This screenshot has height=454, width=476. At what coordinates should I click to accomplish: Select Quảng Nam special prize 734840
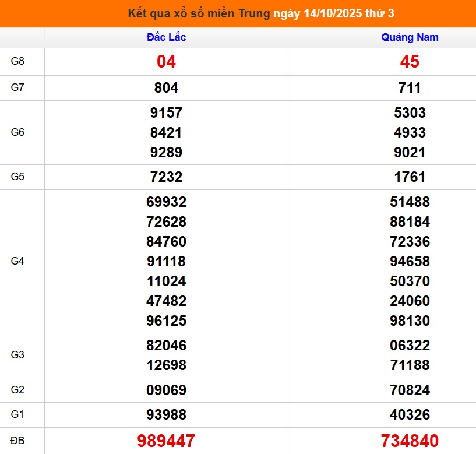(410, 441)
